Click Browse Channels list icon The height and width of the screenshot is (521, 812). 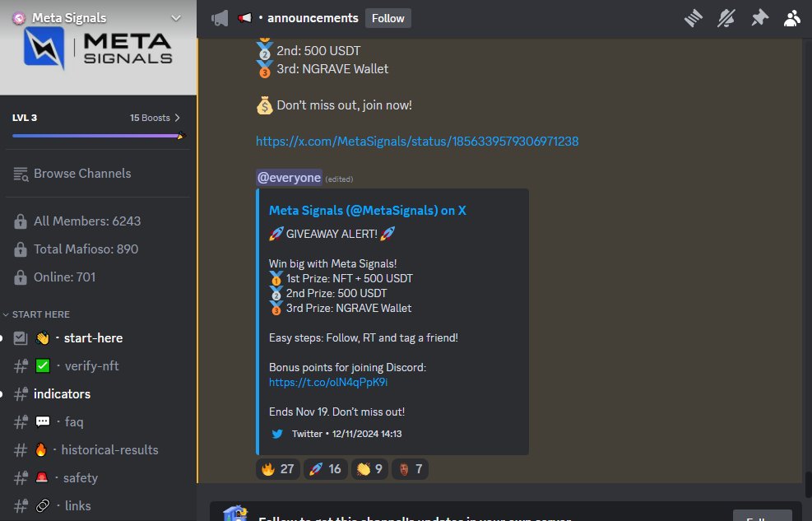[x=21, y=174]
